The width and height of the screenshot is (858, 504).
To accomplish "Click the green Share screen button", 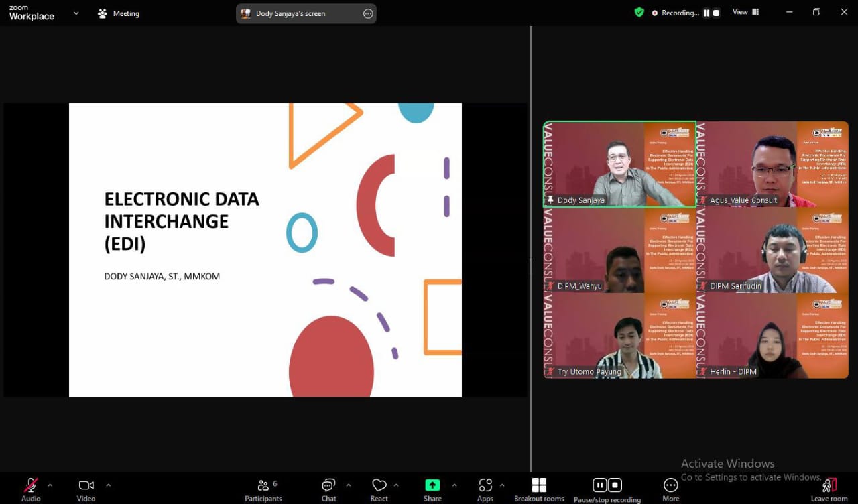I will point(432,489).
